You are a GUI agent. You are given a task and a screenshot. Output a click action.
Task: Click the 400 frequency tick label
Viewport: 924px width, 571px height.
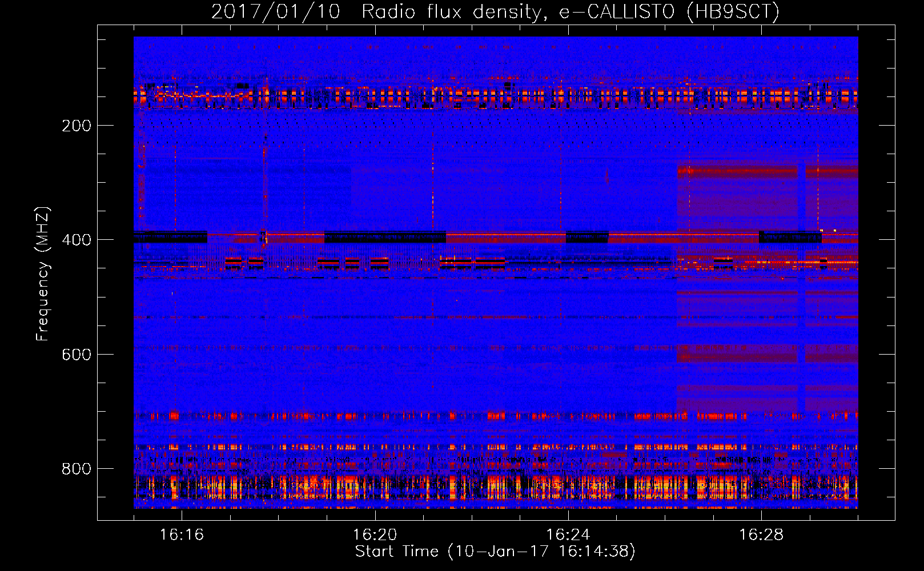[x=77, y=240]
